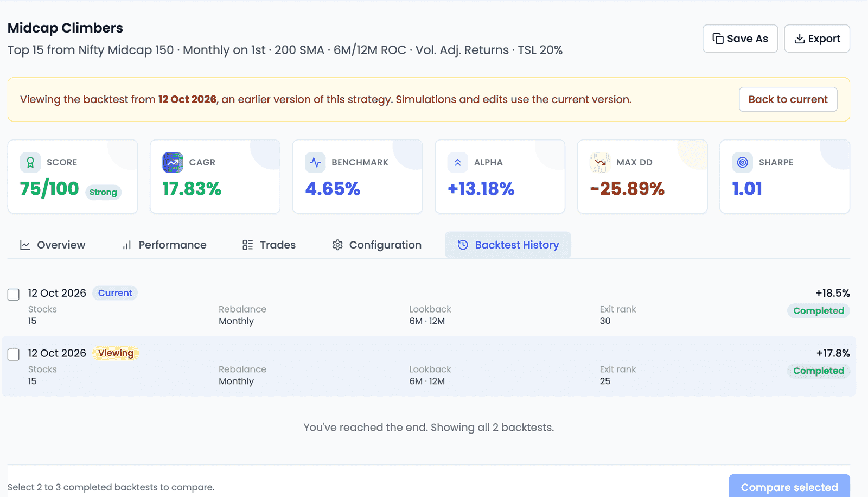Go to the Trades tab

point(269,245)
